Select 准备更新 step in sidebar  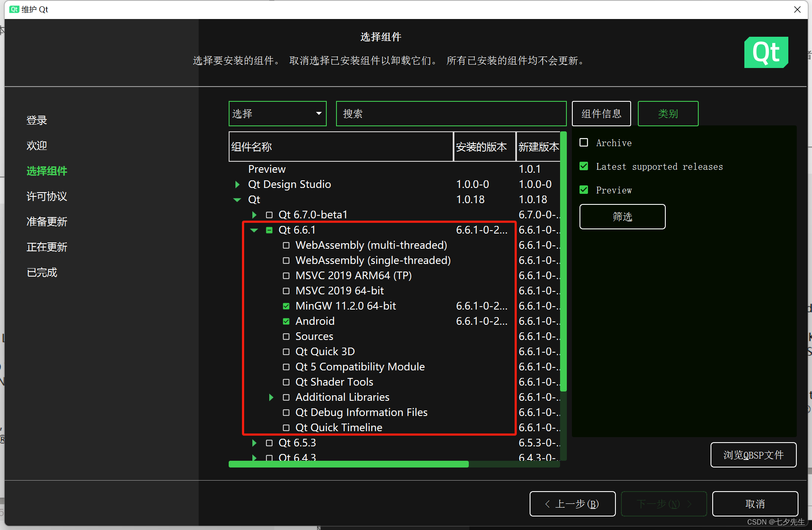47,222
